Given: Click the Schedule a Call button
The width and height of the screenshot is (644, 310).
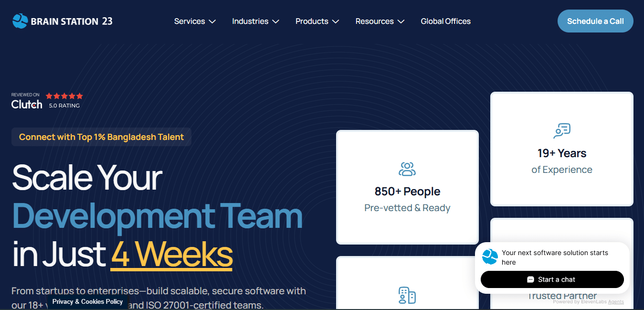Looking at the screenshot, I should click(595, 21).
